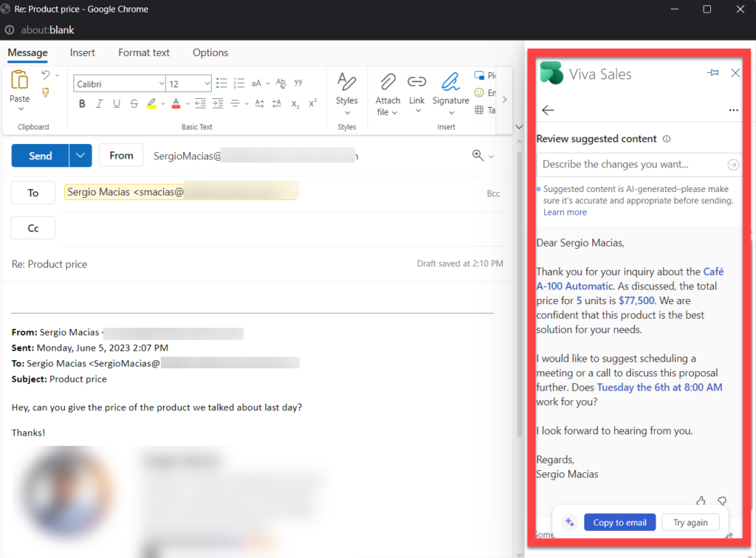Image resolution: width=756 pixels, height=558 pixels.
Task: Click the From button
Action: (x=121, y=155)
